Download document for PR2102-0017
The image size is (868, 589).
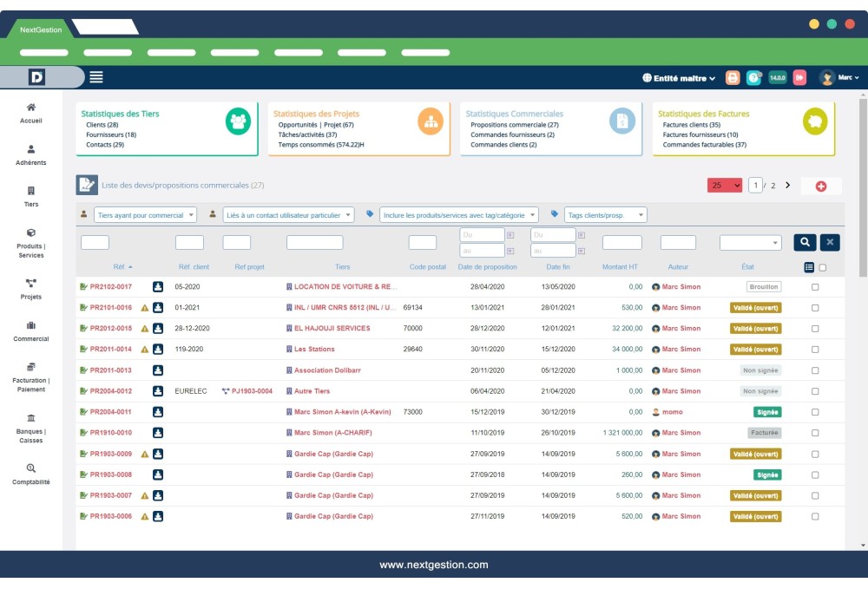click(x=158, y=286)
